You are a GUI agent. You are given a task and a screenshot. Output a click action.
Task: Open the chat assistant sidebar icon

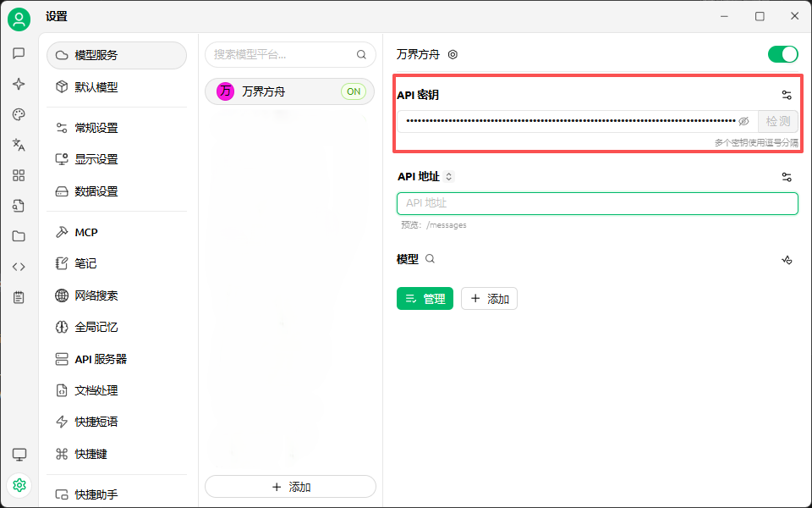19,53
